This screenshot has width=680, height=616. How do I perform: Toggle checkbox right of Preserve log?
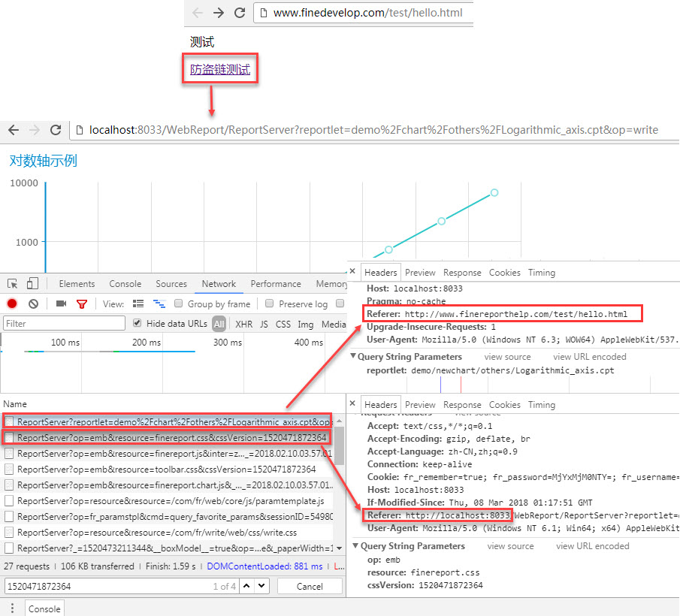click(340, 303)
